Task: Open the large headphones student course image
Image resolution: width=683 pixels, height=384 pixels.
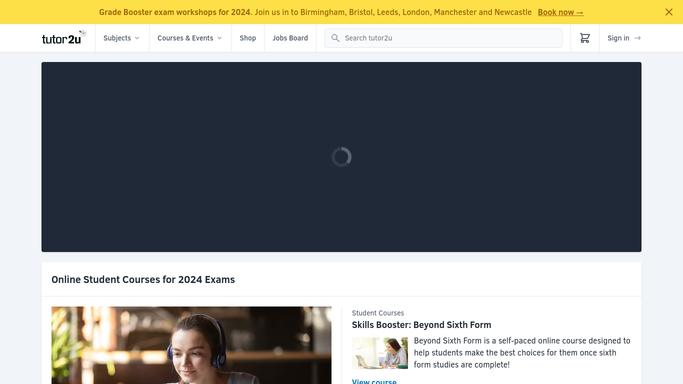Action: click(x=191, y=345)
